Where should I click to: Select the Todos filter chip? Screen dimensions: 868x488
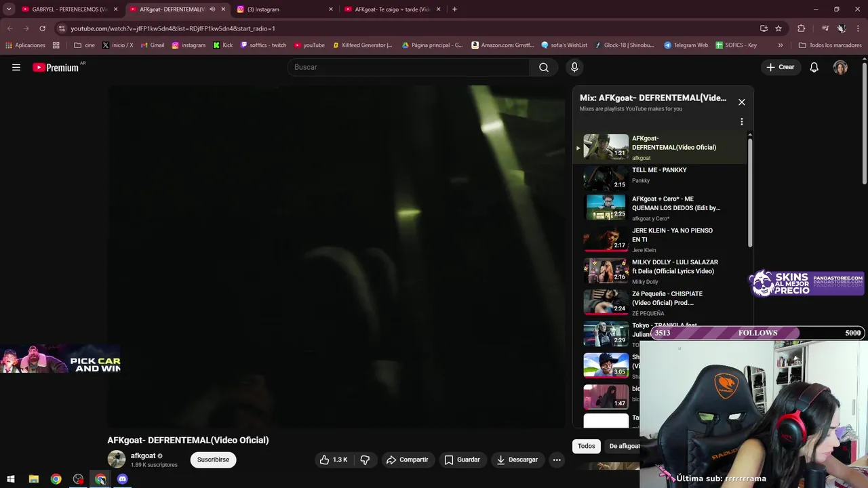(587, 446)
